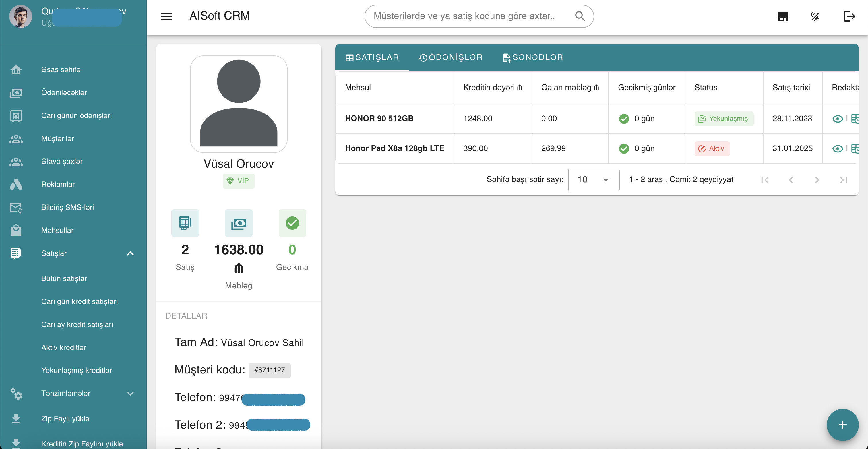Click the Gecikmiş günlər column header
Screen dimensions: 868x449
pyautogui.click(x=647, y=88)
